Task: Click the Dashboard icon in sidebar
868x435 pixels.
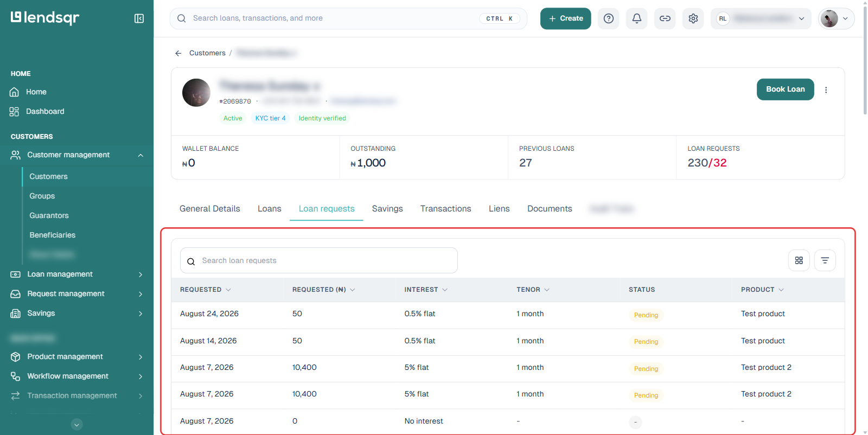Action: tap(15, 112)
